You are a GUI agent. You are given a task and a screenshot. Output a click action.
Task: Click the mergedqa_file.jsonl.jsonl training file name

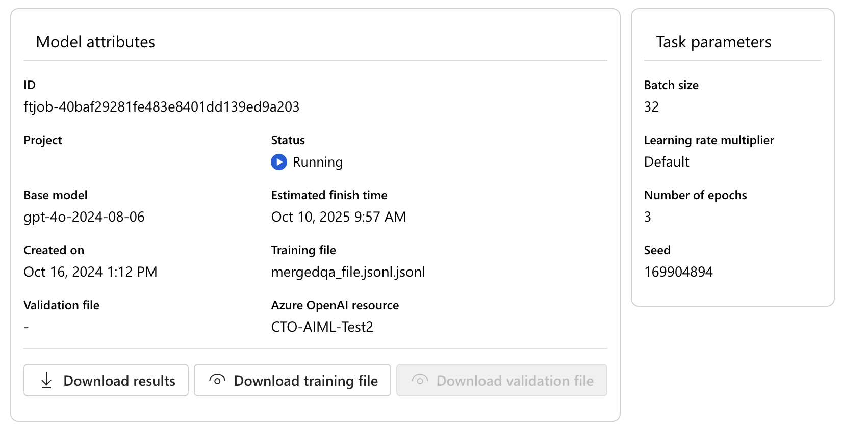(348, 272)
